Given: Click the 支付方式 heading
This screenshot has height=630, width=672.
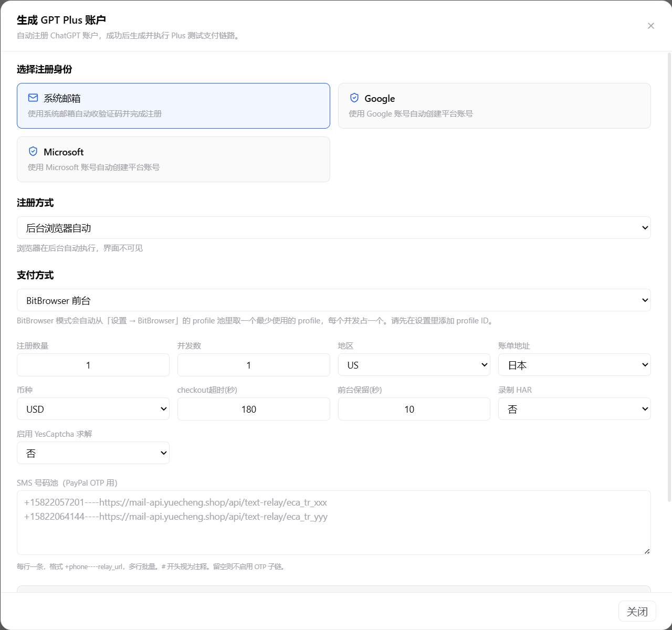Looking at the screenshot, I should click(35, 275).
